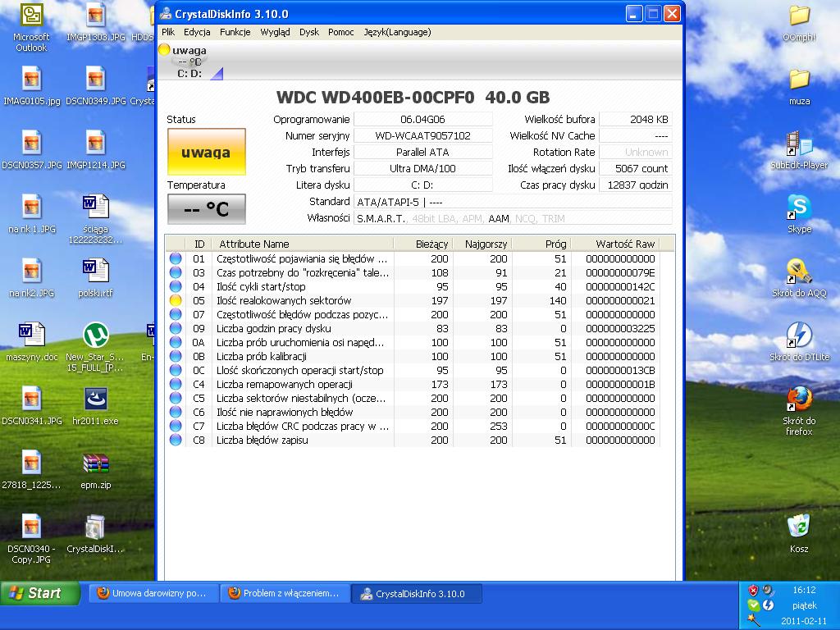Click the Attribute Name column header
Viewport: 840px width, 630px height.
pyautogui.click(x=303, y=244)
